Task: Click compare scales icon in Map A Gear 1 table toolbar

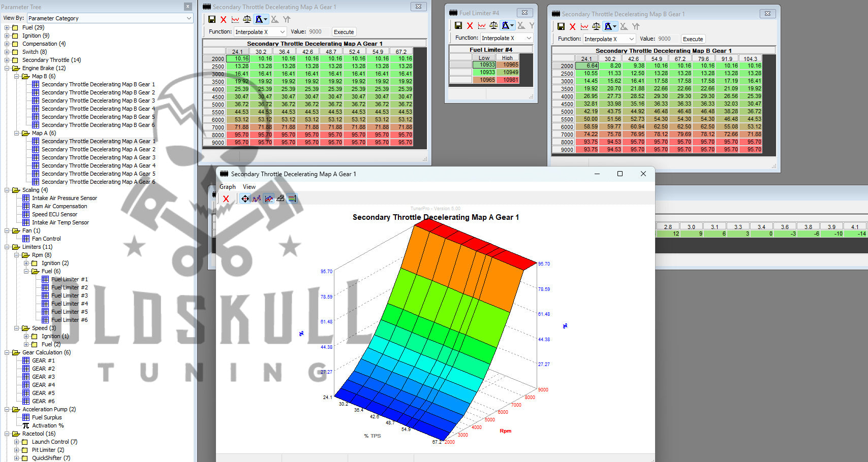Action: [x=247, y=19]
